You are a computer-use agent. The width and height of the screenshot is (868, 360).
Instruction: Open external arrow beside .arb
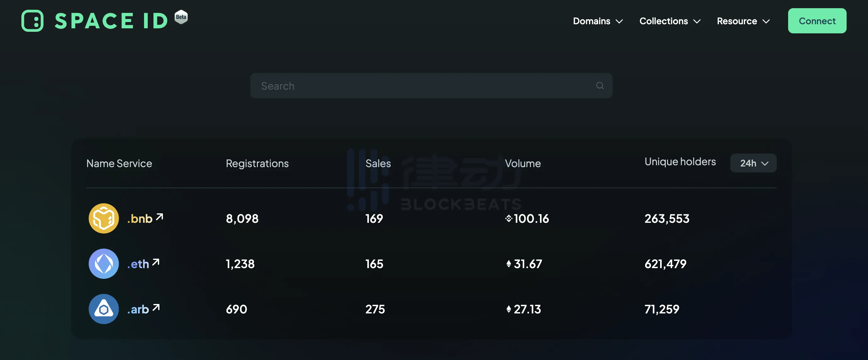click(156, 307)
